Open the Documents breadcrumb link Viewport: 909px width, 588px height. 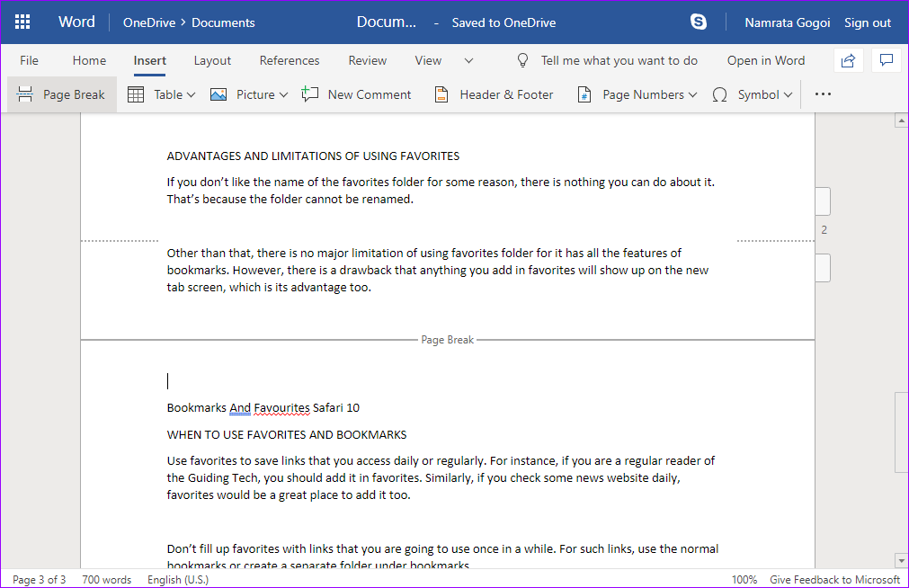[x=223, y=22]
